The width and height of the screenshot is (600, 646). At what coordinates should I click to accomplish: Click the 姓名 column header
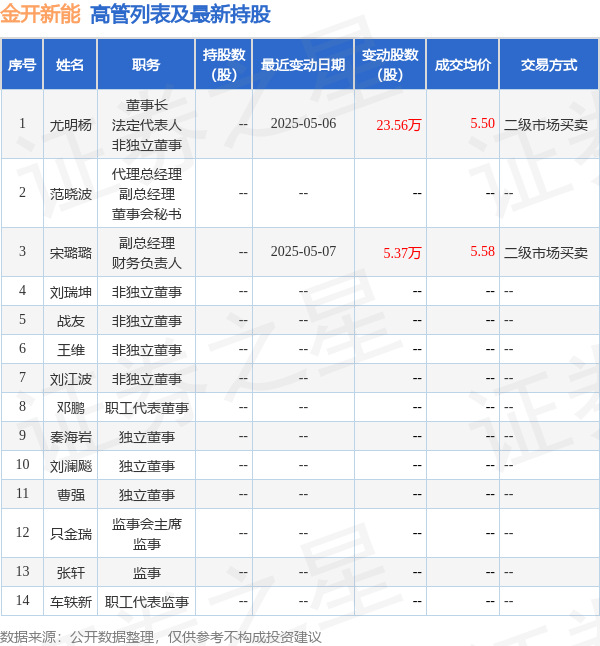tap(70, 65)
